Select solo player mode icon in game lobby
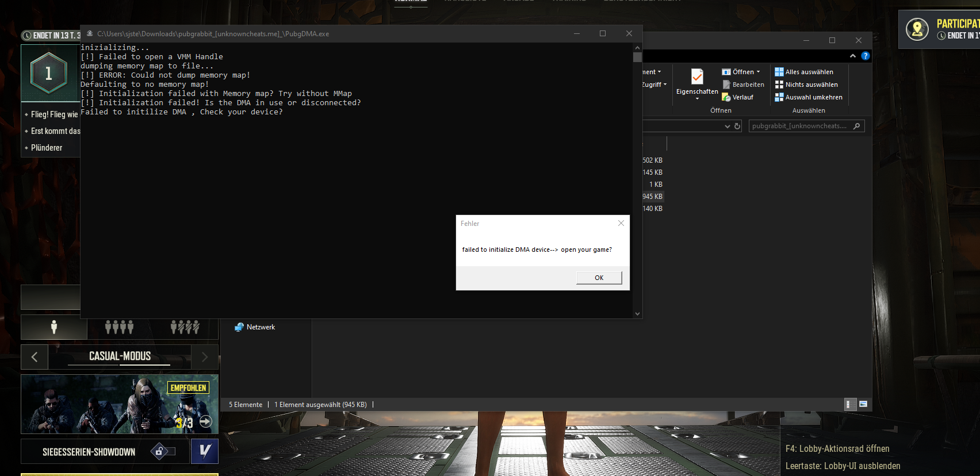Image resolution: width=980 pixels, height=476 pixels. 54,327
